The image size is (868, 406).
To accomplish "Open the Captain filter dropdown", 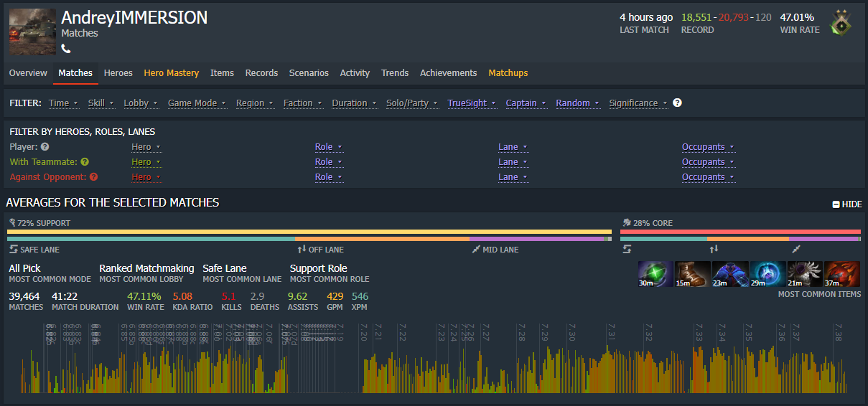I will [x=526, y=103].
